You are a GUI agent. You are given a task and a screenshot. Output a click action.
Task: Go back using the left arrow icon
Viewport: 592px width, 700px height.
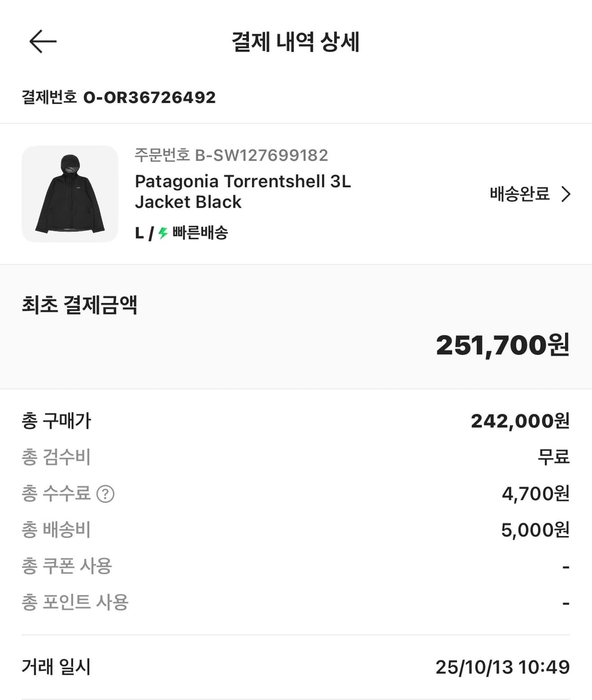pos(43,42)
